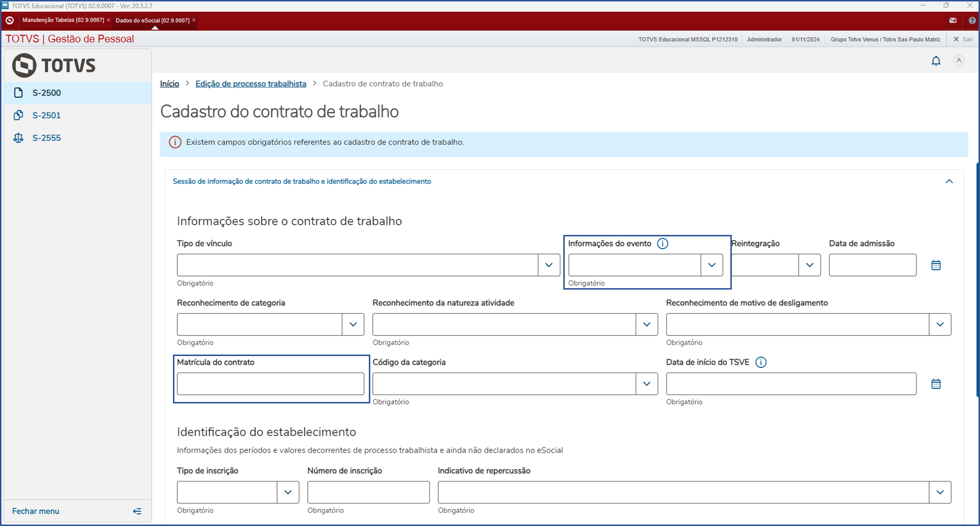Click the Matrícula do contrato input field

pos(271,384)
